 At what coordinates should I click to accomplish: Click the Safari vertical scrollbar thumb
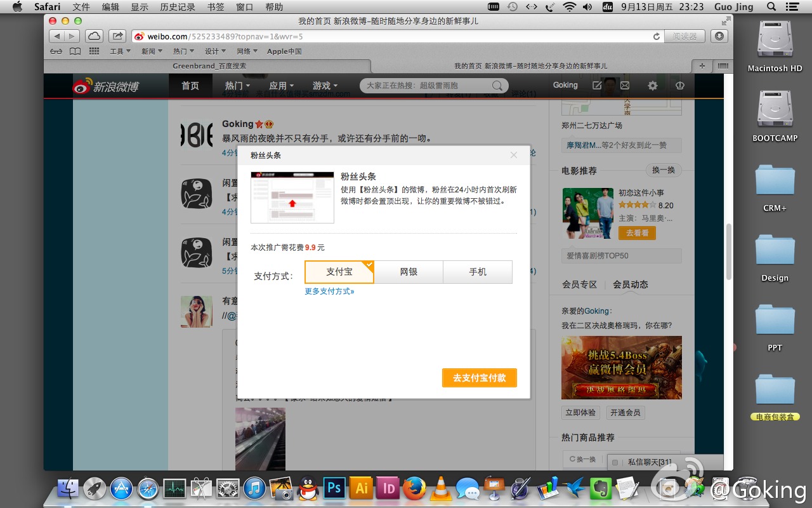click(728, 251)
